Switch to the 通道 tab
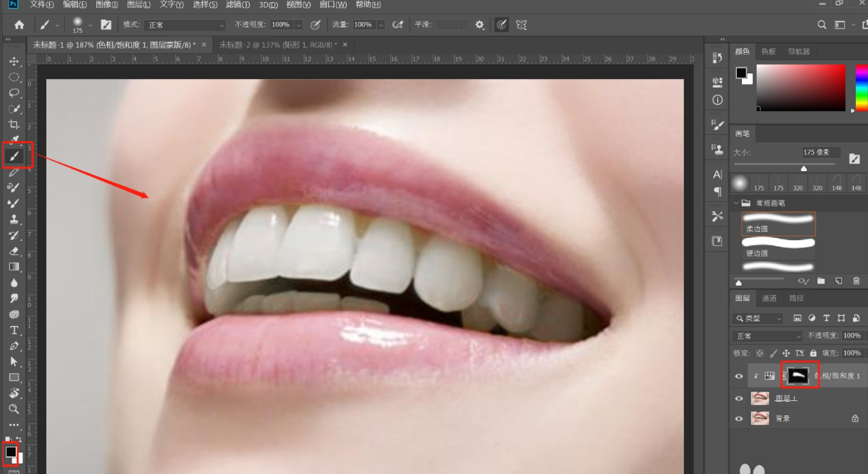 tap(769, 298)
